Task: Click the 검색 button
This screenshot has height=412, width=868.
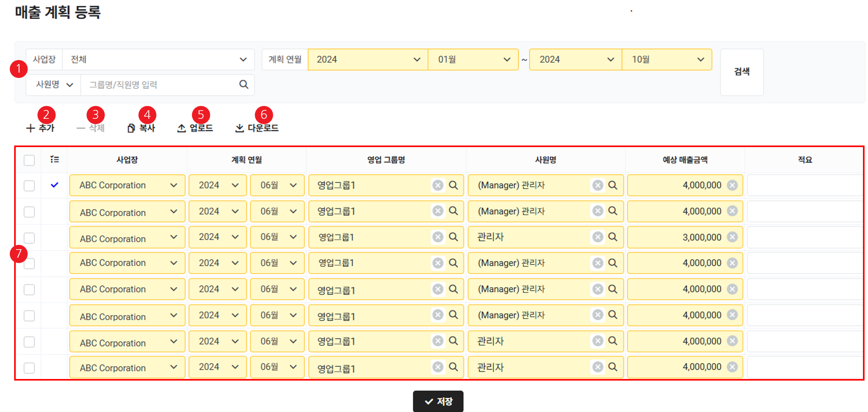Action: click(x=742, y=72)
